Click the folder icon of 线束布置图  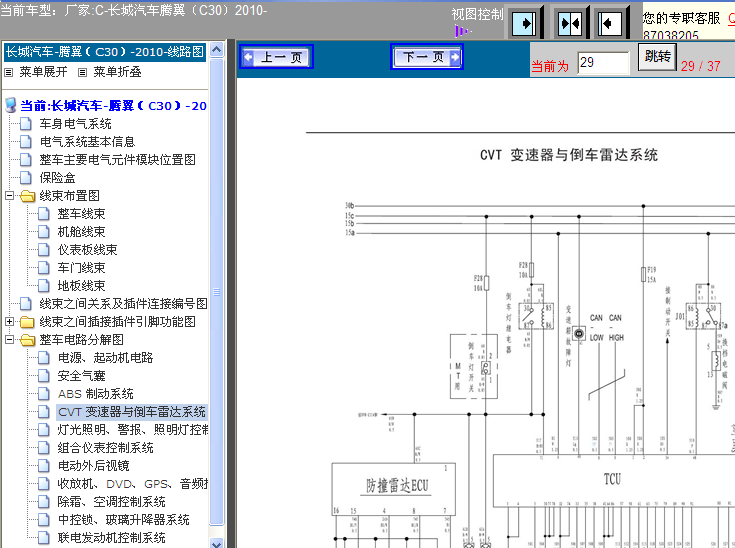[28, 196]
